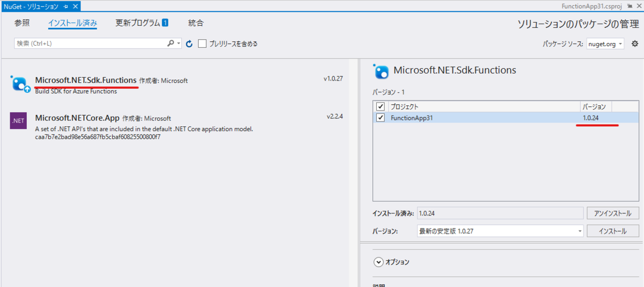The width and height of the screenshot is (644, 287).
Task: Click the インストール済み version field showing 1.0.24
Action: pos(500,213)
